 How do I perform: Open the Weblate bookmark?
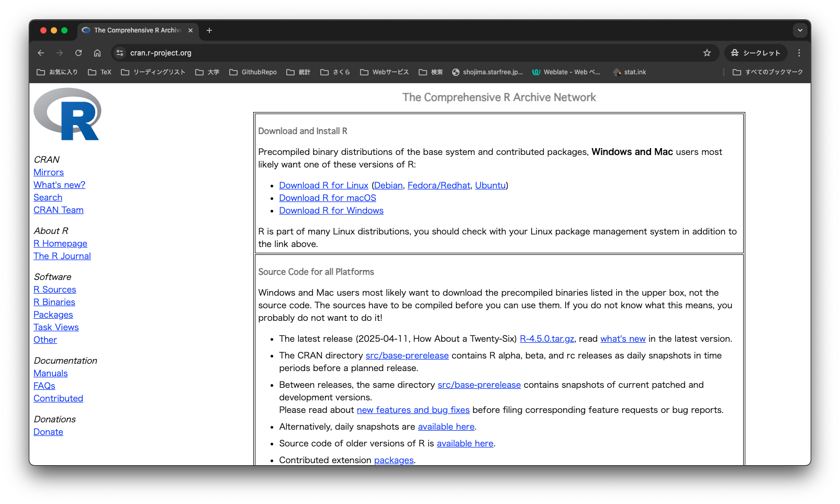(x=566, y=72)
